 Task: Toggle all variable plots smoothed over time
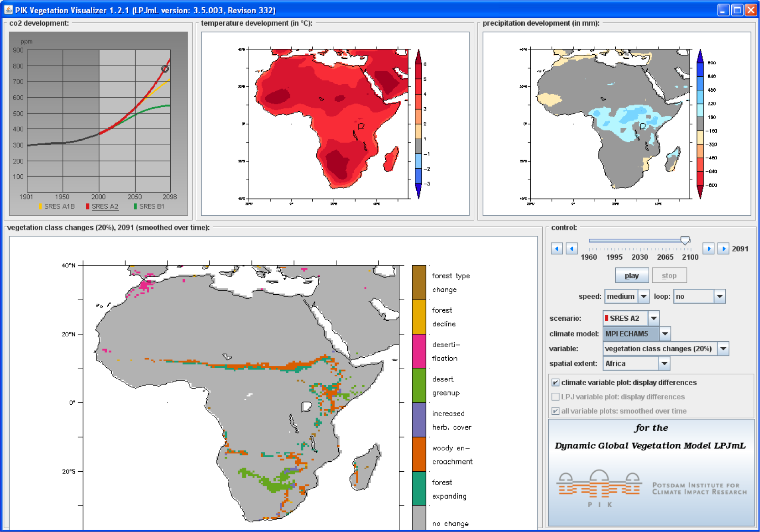(556, 411)
